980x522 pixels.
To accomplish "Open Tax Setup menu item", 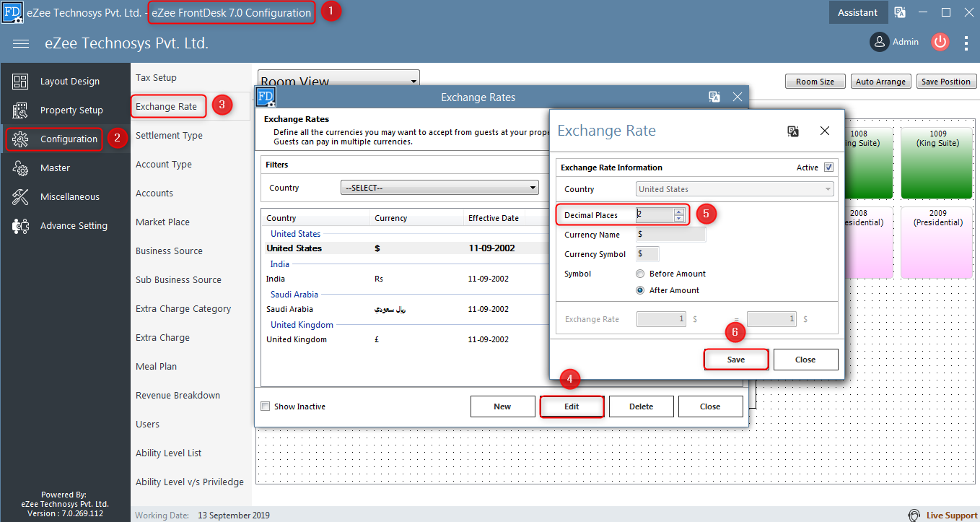I will (x=156, y=78).
